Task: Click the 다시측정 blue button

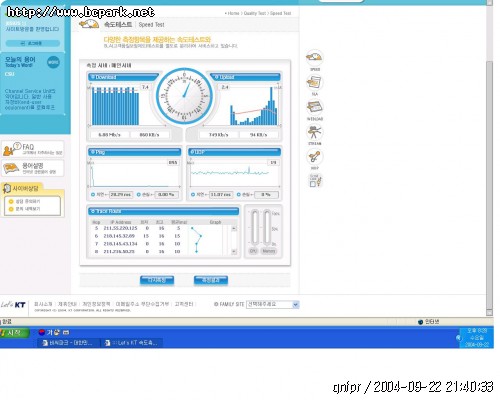Action: click(157, 280)
